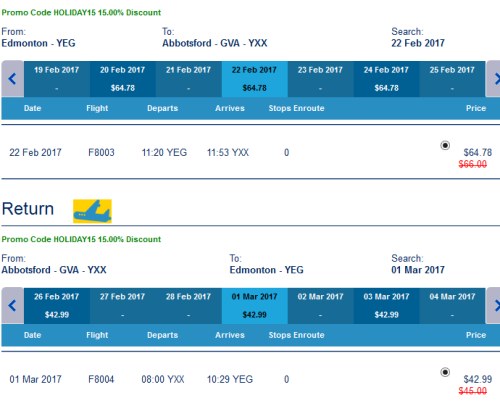
Task: Click the next week arrow for return dates
Action: 493,306
